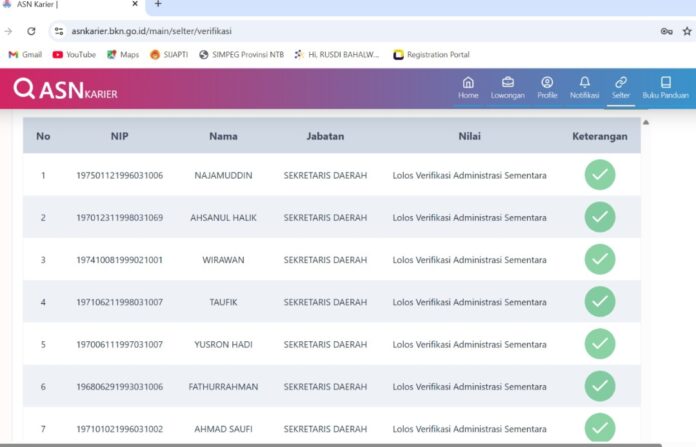This screenshot has height=447, width=696.
Task: Click scrollbar up arrow beside table
Action: click(x=646, y=123)
